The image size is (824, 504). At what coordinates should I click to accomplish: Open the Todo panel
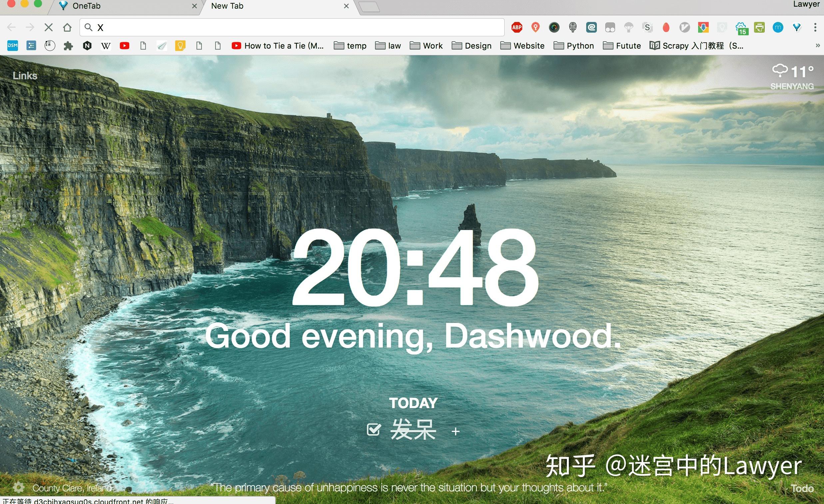(x=802, y=488)
